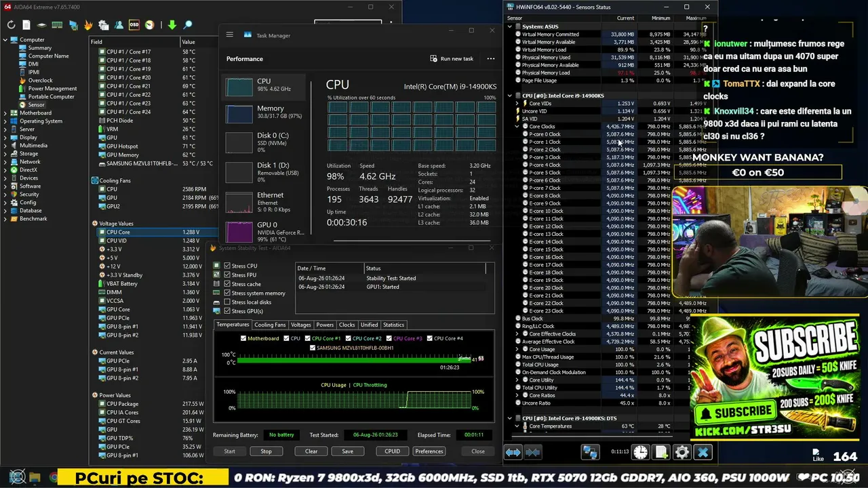
Task: Open the AIDA64 Report page icon
Action: [26, 25]
